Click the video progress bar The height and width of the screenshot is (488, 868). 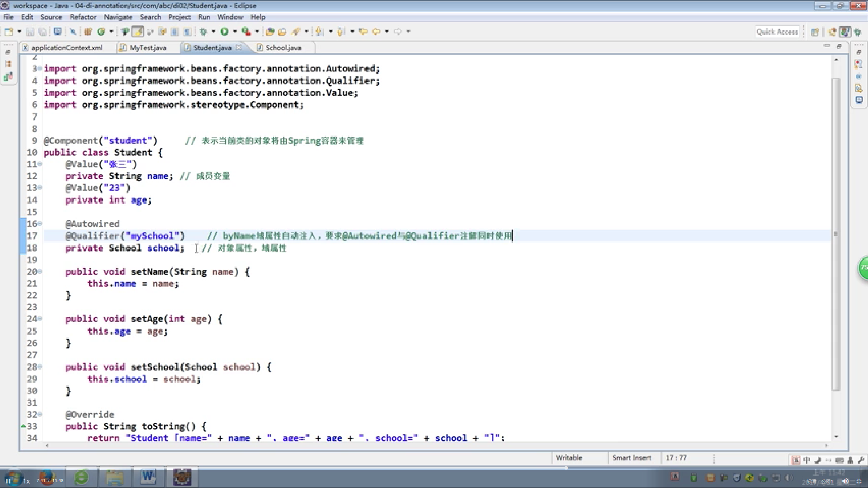[x=434, y=468]
